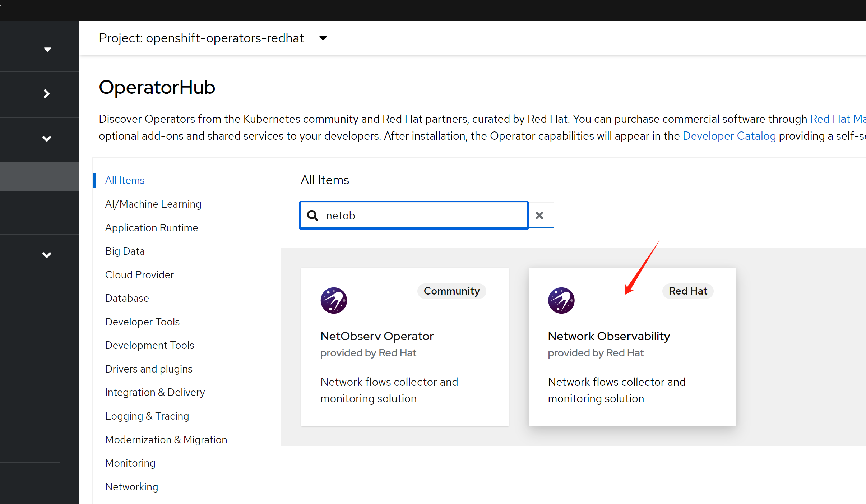The height and width of the screenshot is (504, 866).
Task: Open the Network Observability card title
Action: pos(609,336)
